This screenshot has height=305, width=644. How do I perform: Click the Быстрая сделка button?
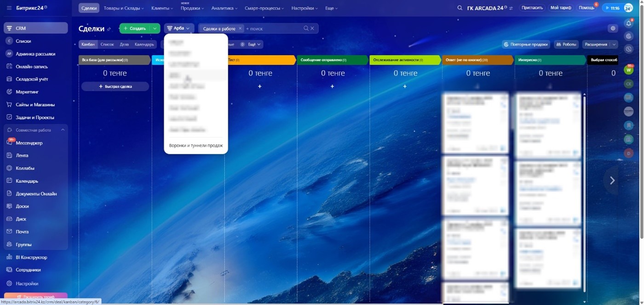[115, 87]
